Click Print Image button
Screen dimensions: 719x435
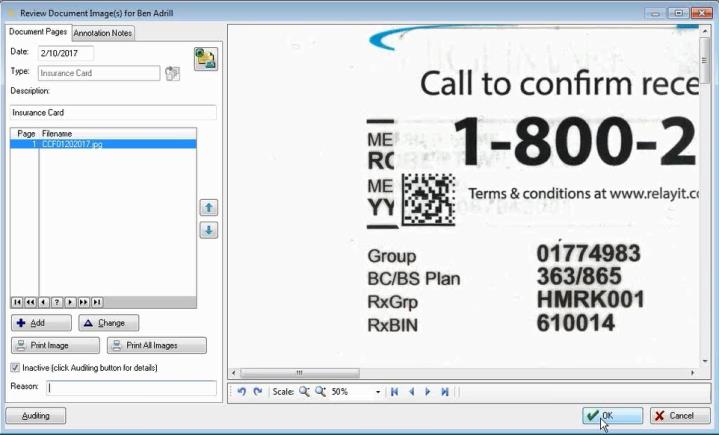[x=55, y=346]
